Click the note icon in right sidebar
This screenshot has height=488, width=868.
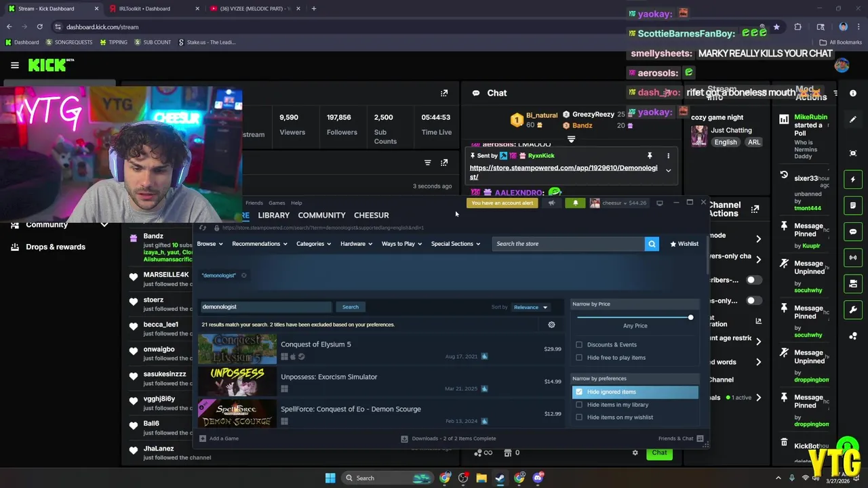coord(853,205)
